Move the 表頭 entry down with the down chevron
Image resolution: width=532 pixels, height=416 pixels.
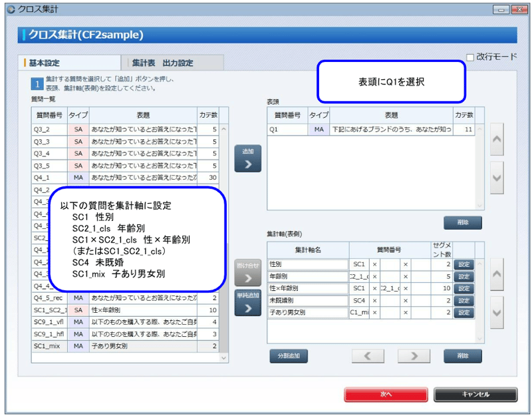tap(497, 176)
